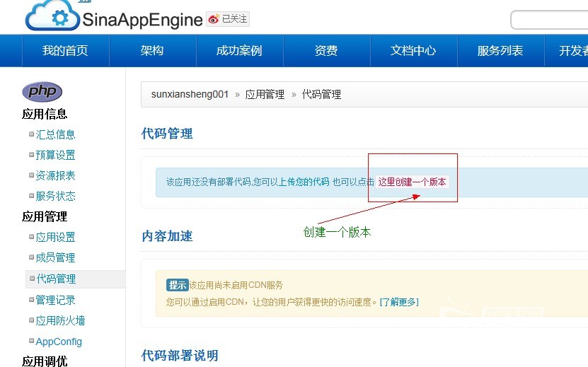Open 汇总信息 in the sidebar
The width and height of the screenshot is (588, 367).
pyautogui.click(x=55, y=134)
